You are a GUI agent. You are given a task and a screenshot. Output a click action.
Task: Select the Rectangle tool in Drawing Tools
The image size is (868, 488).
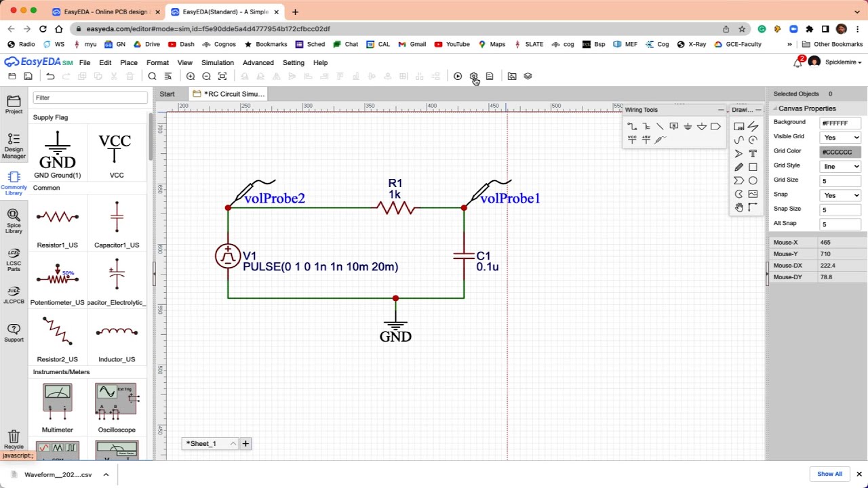click(x=753, y=167)
